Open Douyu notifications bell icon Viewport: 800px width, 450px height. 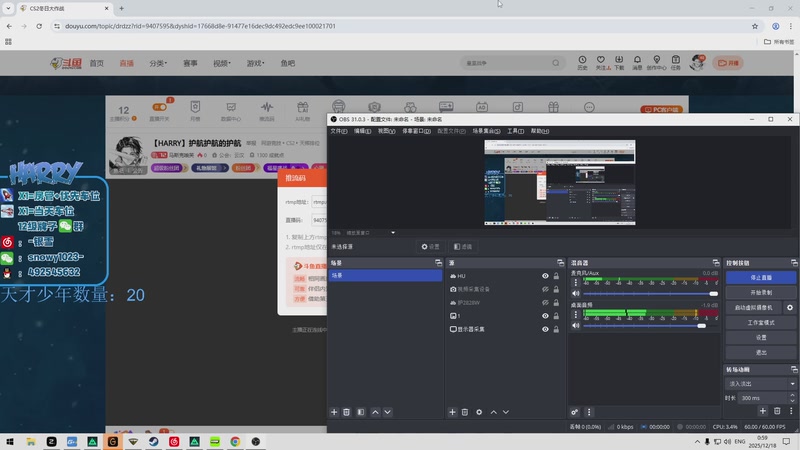click(637, 62)
